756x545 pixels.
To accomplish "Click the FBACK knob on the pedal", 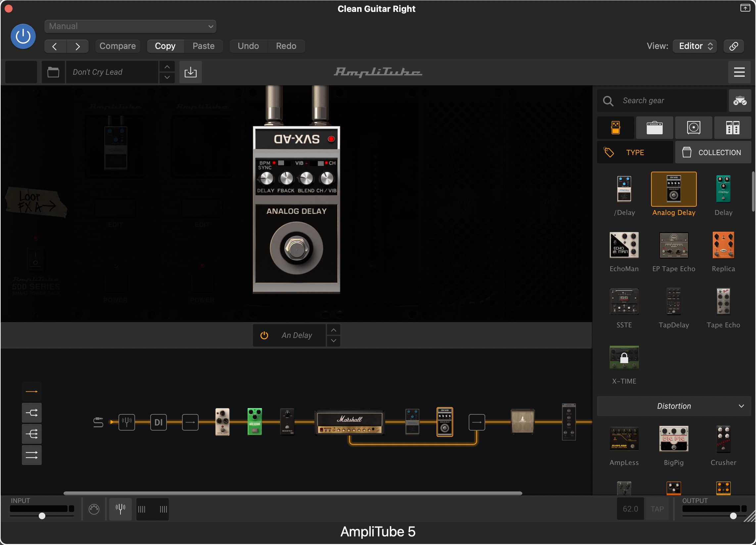I will [x=286, y=179].
